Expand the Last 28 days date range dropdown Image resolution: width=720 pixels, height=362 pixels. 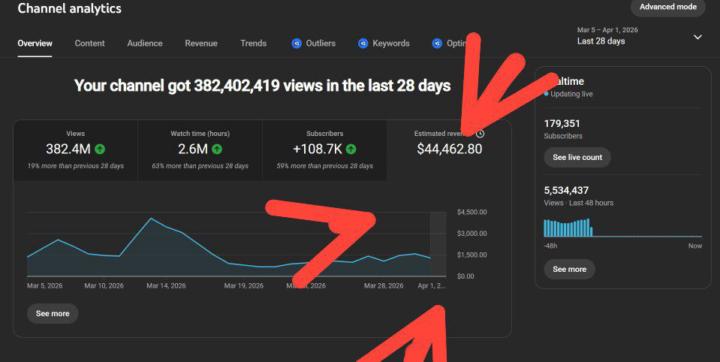click(x=640, y=36)
